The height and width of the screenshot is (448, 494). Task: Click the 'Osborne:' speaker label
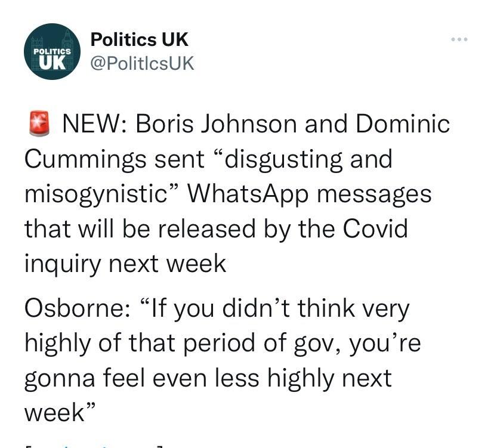coord(76,308)
